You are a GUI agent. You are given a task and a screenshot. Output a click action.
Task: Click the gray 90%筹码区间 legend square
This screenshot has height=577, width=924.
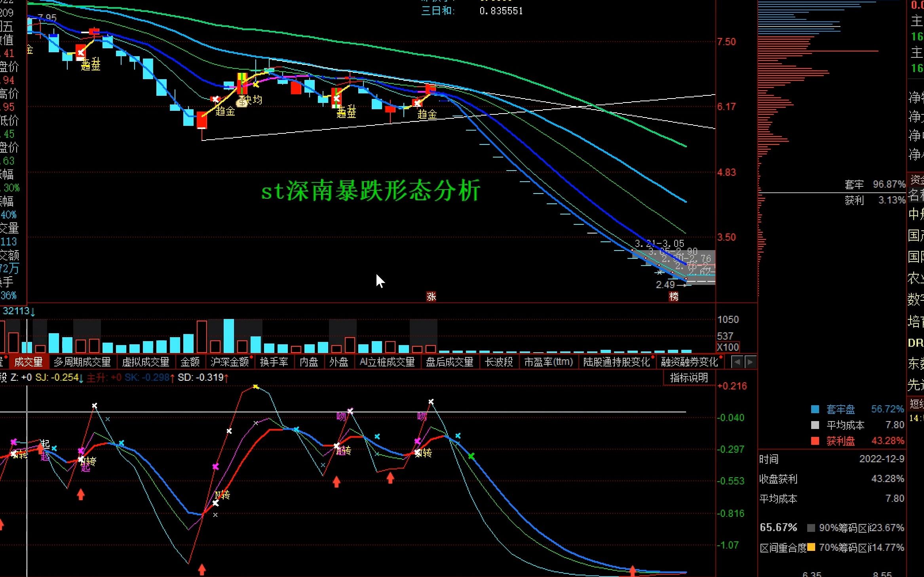811,528
